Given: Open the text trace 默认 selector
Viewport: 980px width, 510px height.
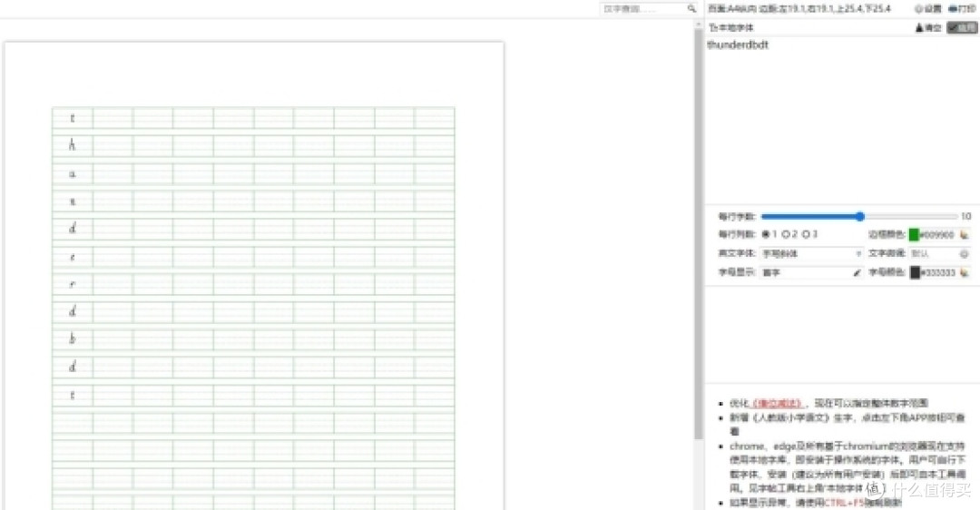Looking at the screenshot, I should click(939, 254).
